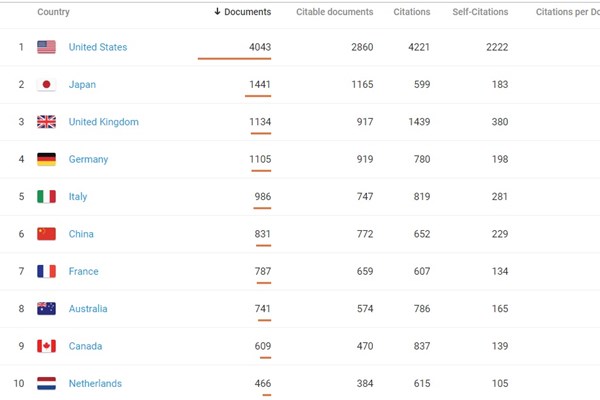Click the Australia flag icon
The width and height of the screenshot is (600, 400).
(46, 309)
